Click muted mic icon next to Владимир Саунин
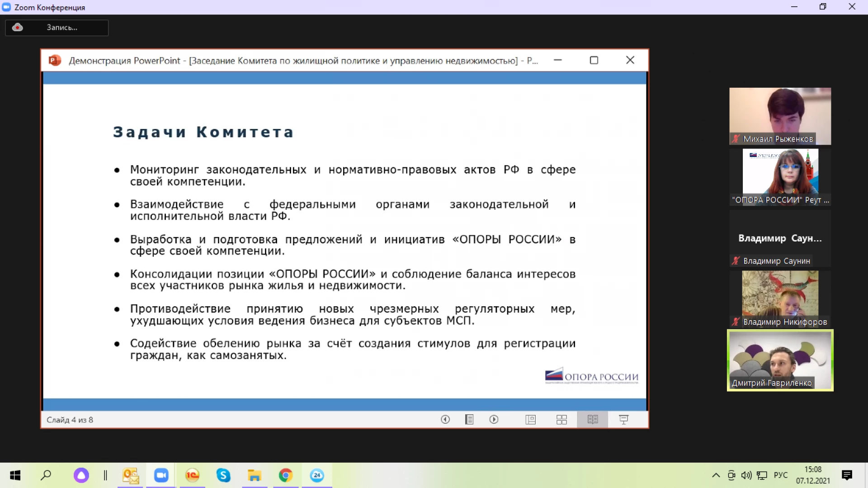The image size is (868, 488). 736,261
